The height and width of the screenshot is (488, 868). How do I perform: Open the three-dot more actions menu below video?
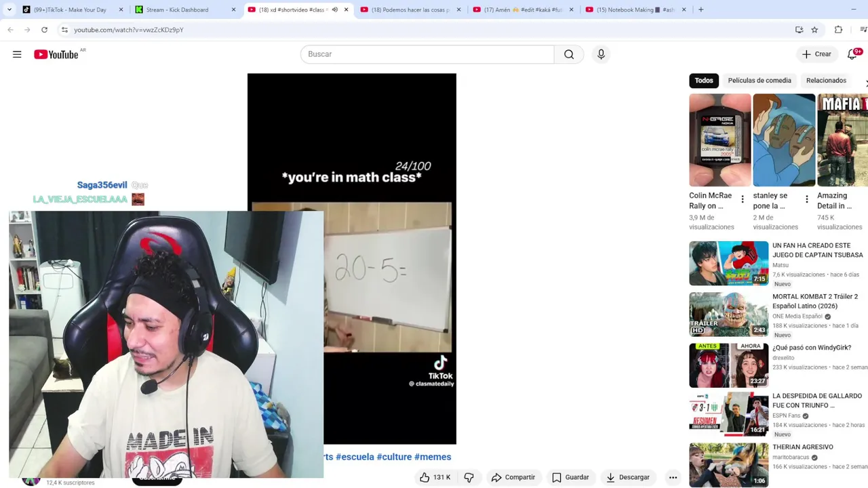673,477
